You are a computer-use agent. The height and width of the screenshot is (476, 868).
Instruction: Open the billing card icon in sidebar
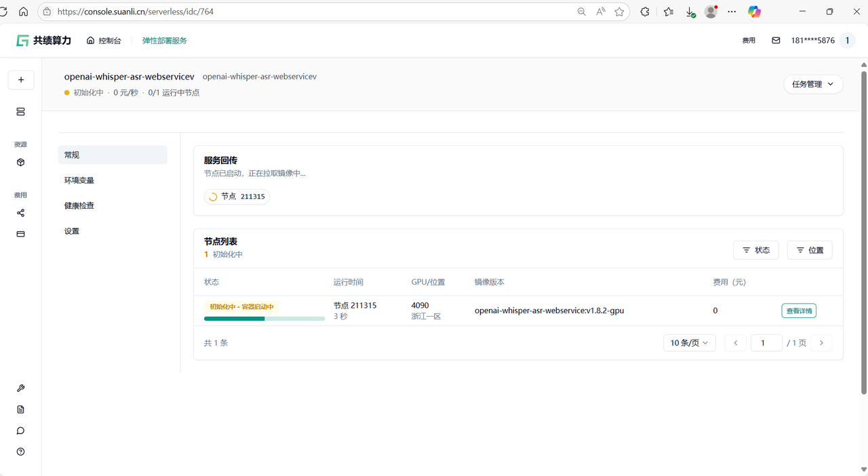tap(21, 234)
